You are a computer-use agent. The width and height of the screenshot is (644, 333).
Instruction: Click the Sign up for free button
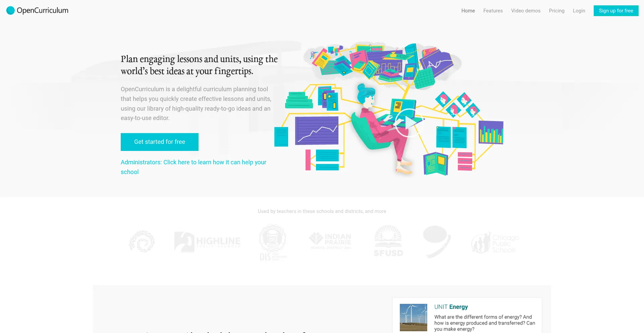[616, 10]
